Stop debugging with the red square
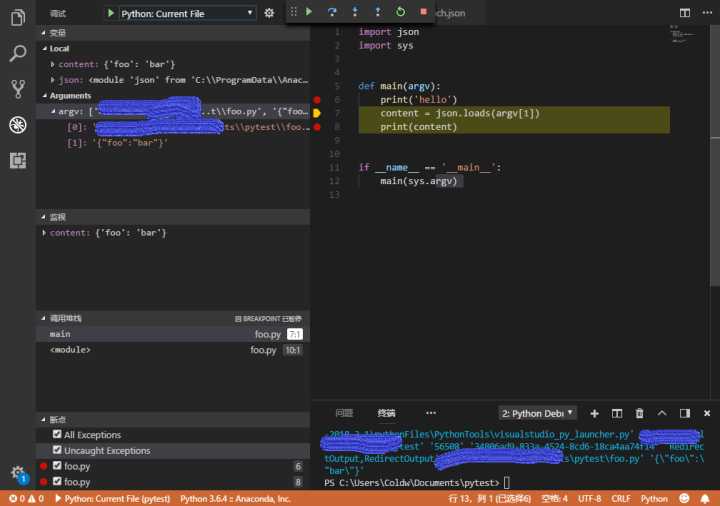The width and height of the screenshot is (720, 506). [423, 12]
